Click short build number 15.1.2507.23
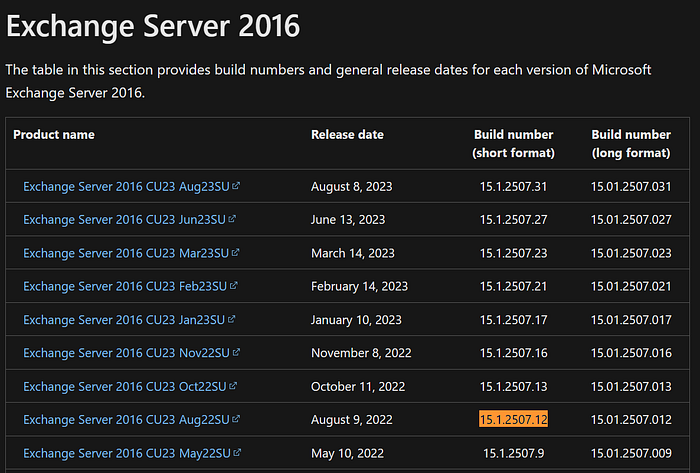The height and width of the screenshot is (473, 700). pyautogui.click(x=513, y=253)
